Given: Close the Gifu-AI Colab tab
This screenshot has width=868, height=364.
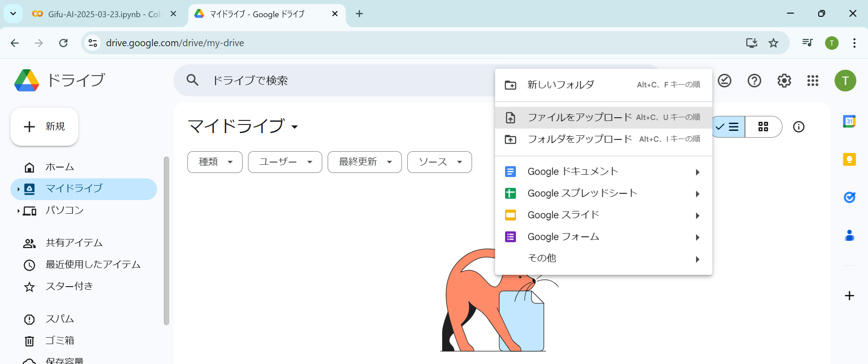Looking at the screenshot, I should click(173, 14).
